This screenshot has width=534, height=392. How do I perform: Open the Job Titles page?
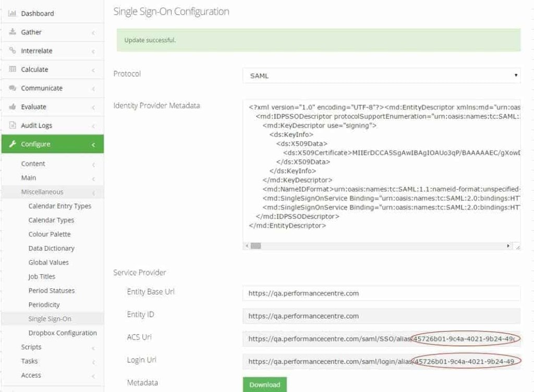(42, 276)
